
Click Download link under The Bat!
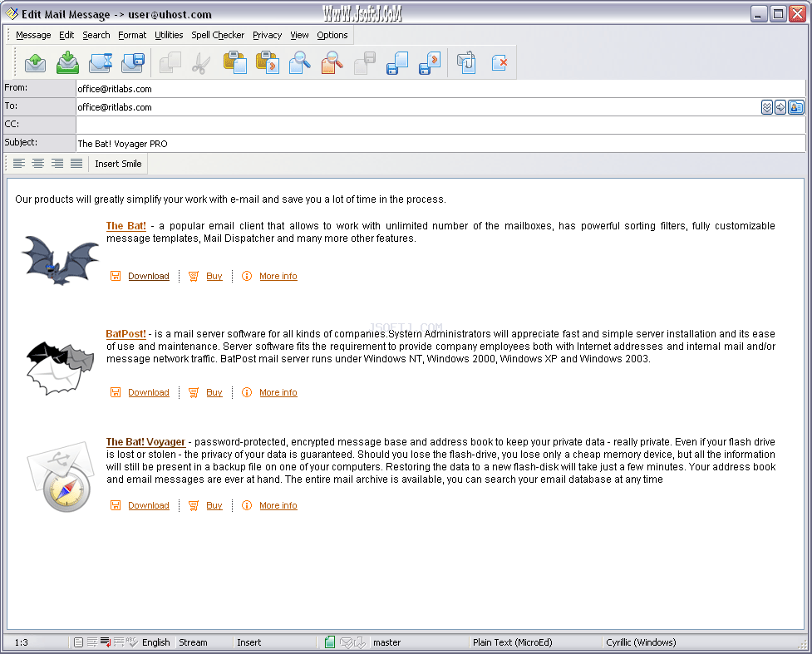[149, 276]
